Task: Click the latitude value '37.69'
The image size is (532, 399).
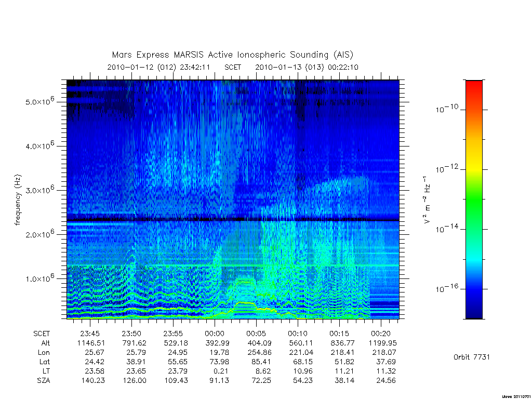Action: (x=386, y=362)
